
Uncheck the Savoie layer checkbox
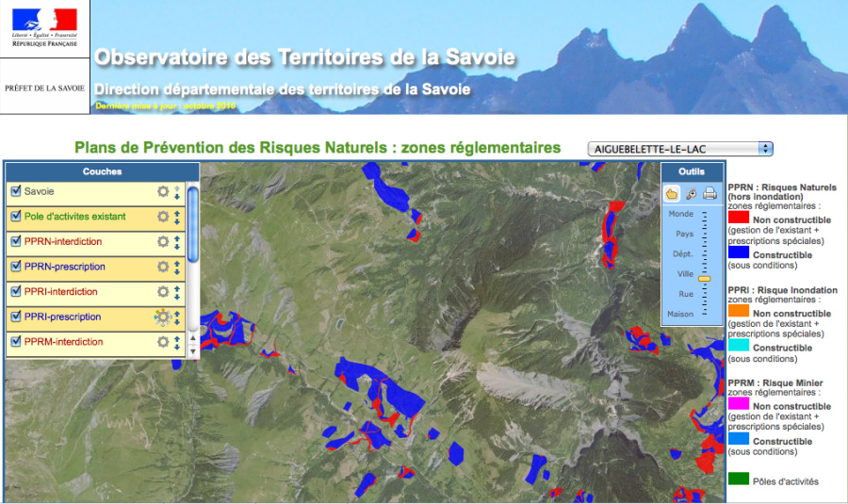click(x=16, y=191)
